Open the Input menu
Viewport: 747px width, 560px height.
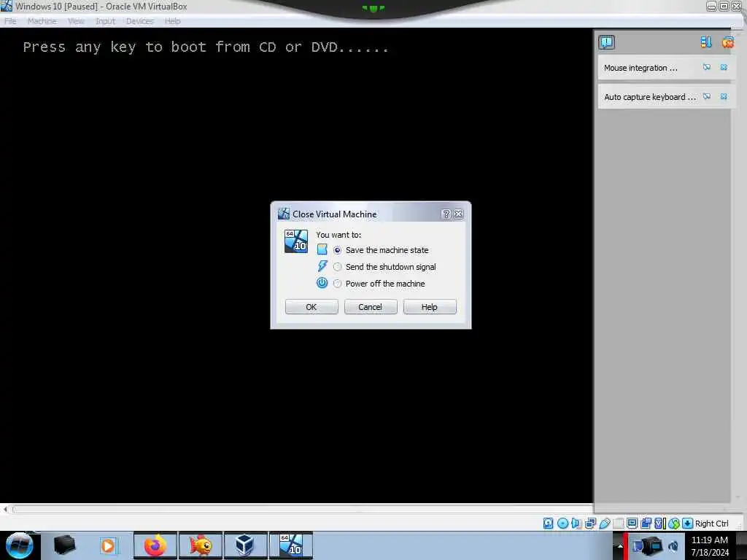click(105, 21)
